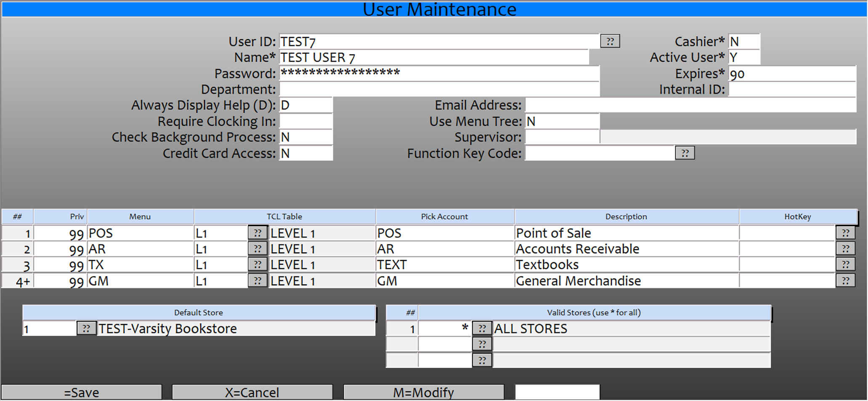The width and height of the screenshot is (868, 401).
Task: Open lookup for second Valid Stores row
Action: pyautogui.click(x=482, y=344)
